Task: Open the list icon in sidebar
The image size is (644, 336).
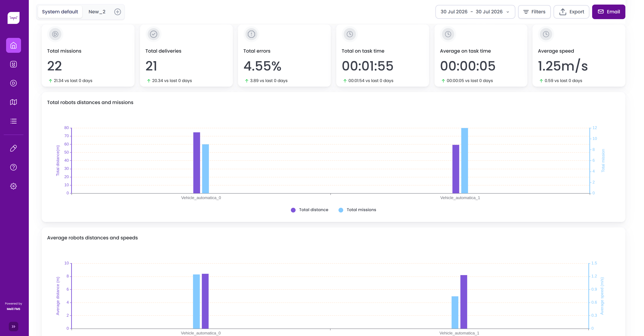Action: [x=14, y=121]
